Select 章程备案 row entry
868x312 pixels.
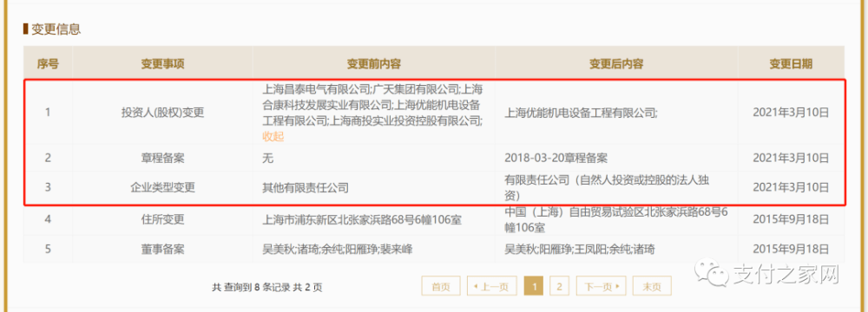pos(163,159)
